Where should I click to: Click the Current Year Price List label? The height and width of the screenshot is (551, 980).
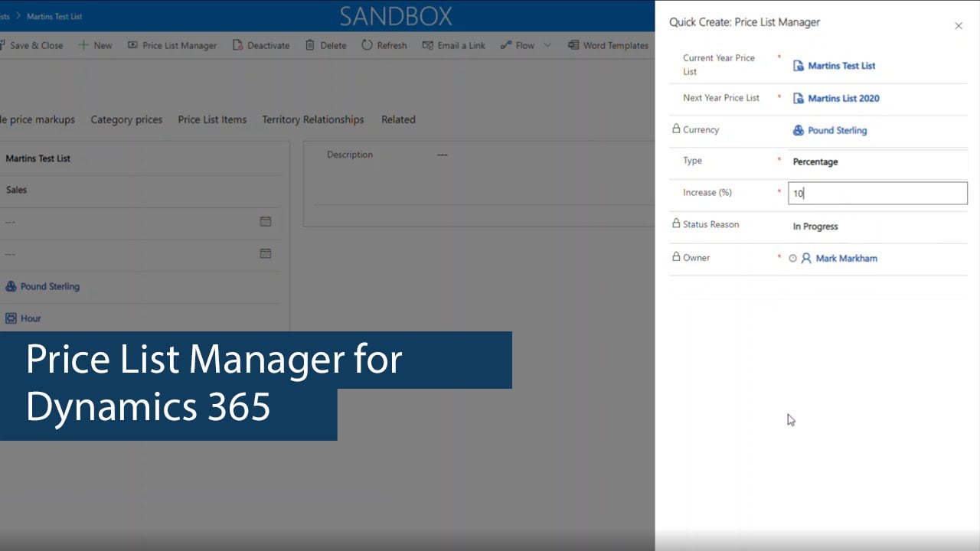[719, 65]
